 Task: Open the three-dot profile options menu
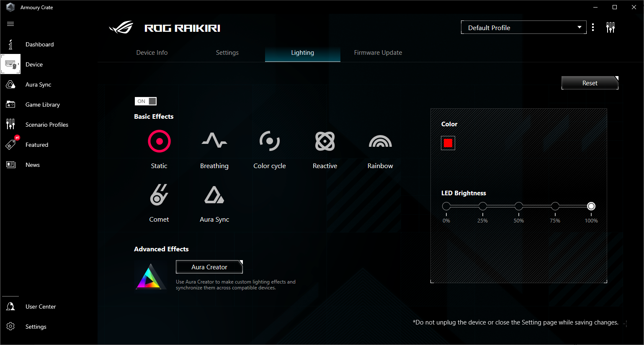coord(593,27)
